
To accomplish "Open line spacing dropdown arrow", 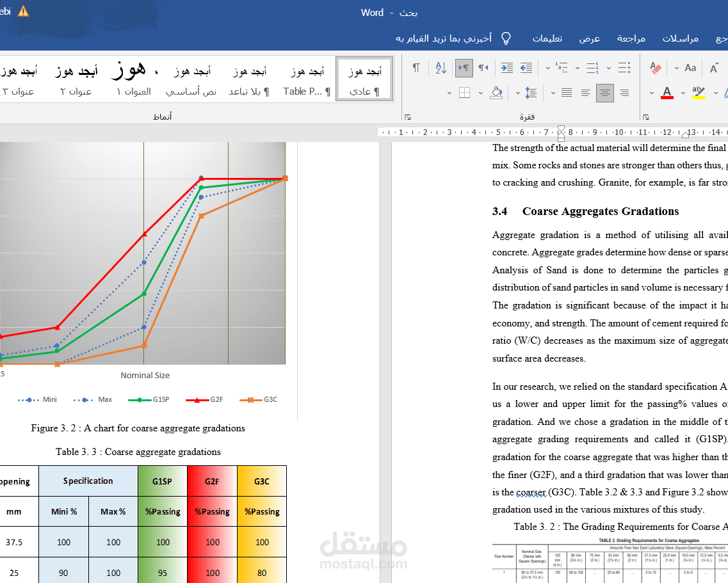I will (x=518, y=93).
